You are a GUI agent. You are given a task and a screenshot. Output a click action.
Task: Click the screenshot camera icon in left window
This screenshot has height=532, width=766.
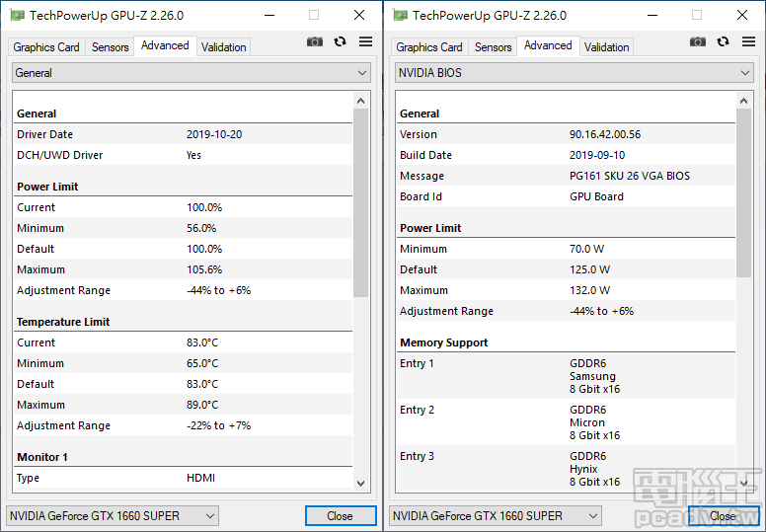[x=315, y=41]
